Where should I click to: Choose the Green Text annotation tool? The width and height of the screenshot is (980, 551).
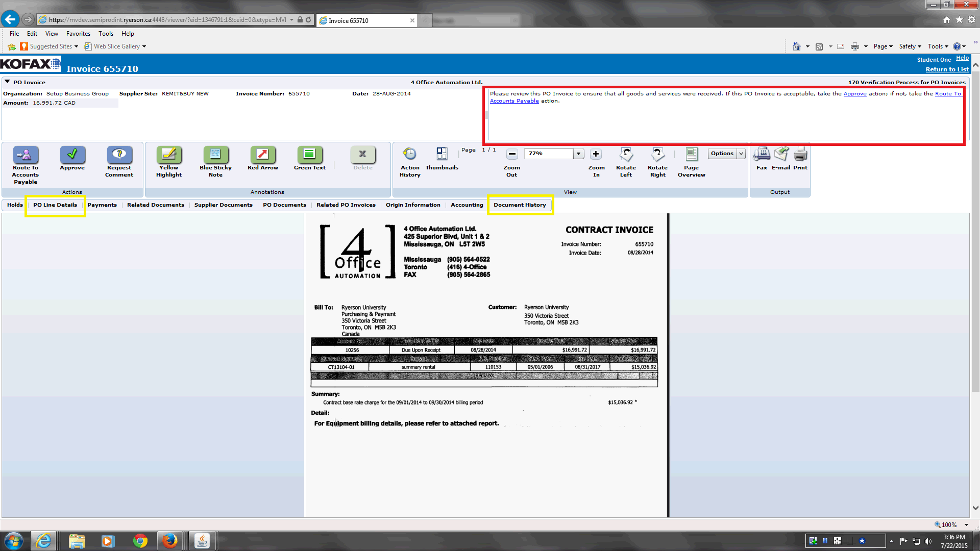coord(309,154)
